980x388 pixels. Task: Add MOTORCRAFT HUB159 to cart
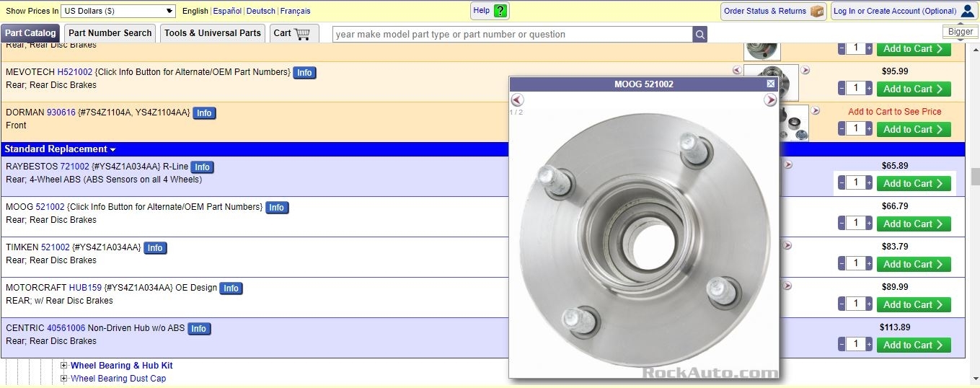tap(914, 304)
